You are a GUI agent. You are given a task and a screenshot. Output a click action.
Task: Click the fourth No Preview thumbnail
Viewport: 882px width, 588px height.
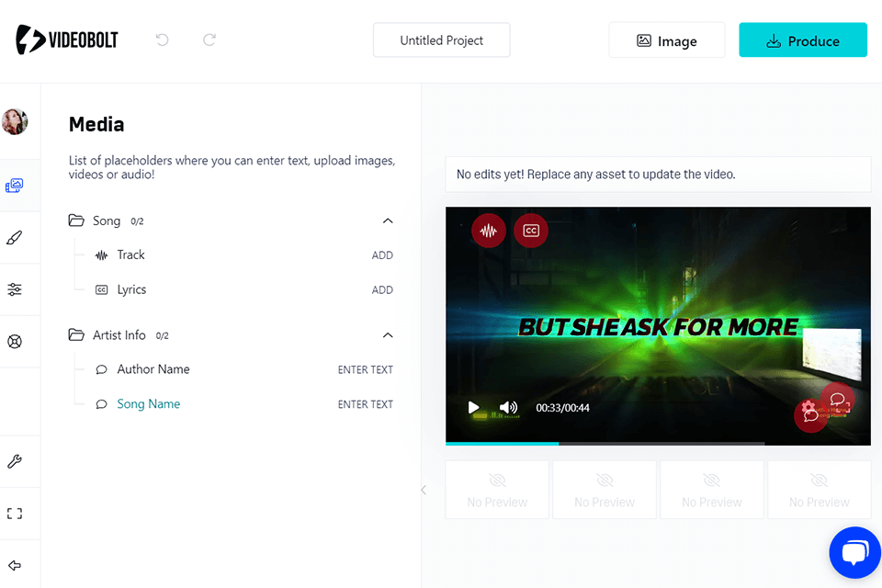pyautogui.click(x=820, y=490)
